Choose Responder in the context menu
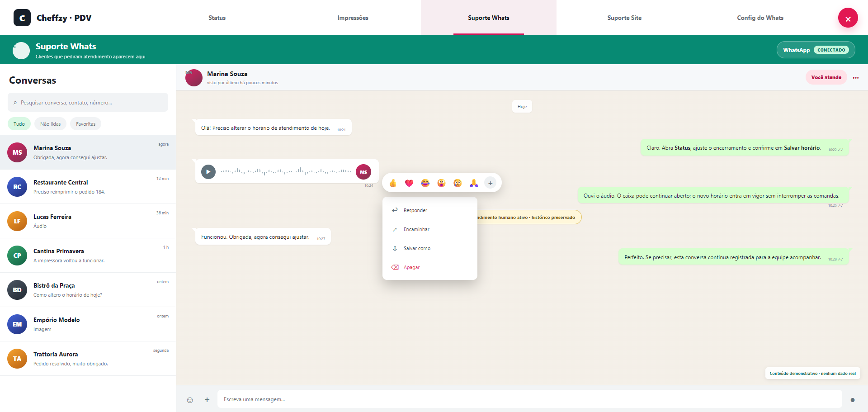Image resolution: width=868 pixels, height=412 pixels. (430, 210)
